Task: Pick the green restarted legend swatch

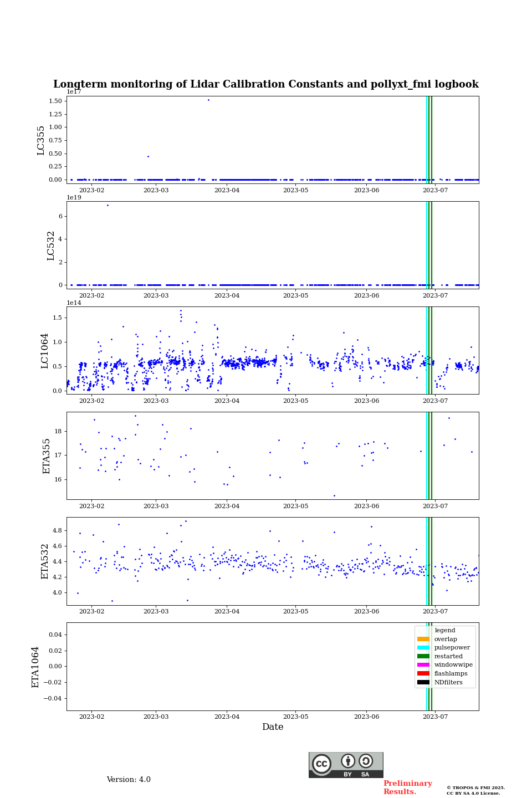Action: (x=423, y=656)
